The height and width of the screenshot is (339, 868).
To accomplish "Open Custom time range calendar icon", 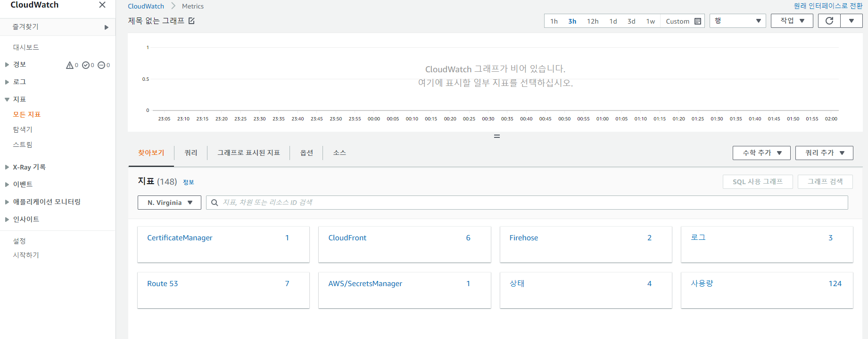I will pos(698,21).
